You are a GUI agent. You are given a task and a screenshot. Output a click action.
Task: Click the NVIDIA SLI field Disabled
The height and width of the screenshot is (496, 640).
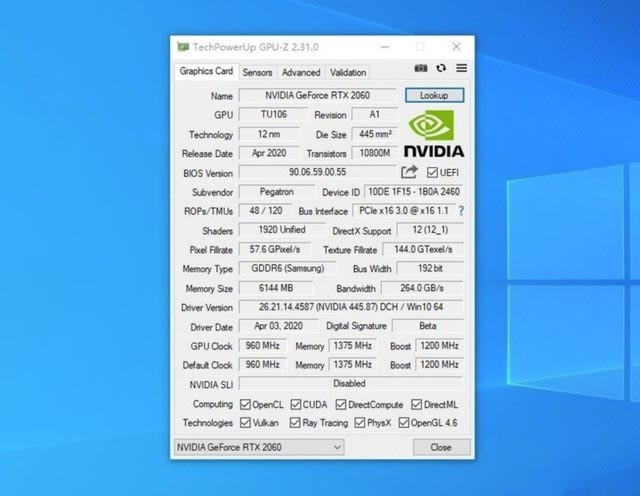tap(350, 383)
